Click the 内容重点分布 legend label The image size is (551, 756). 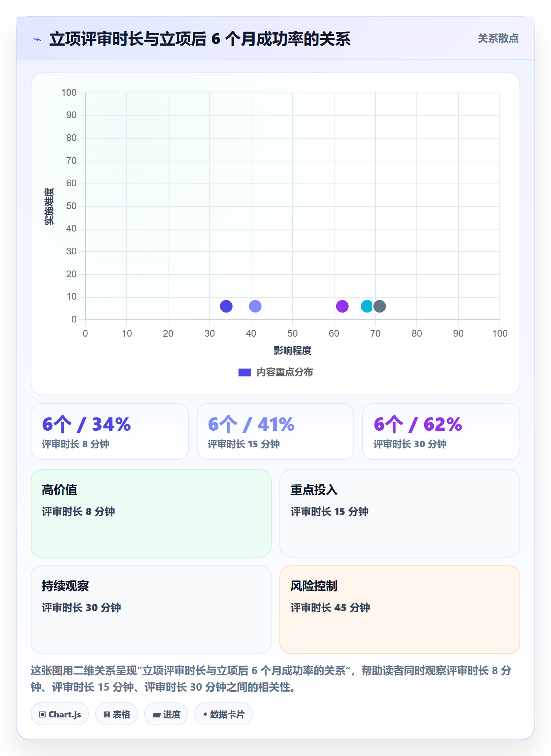[x=285, y=372]
